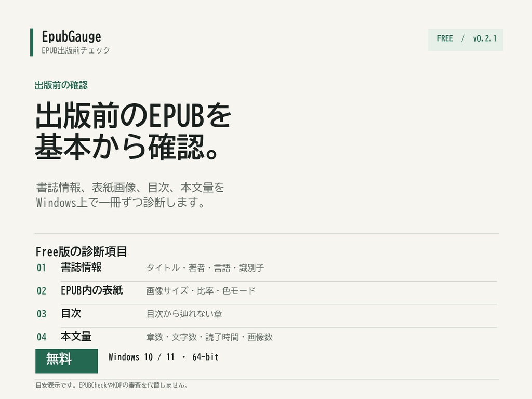Viewport: 532px width, 399px height.
Task: Select the "EPUB内の表紙" item label
Action: pos(91,290)
